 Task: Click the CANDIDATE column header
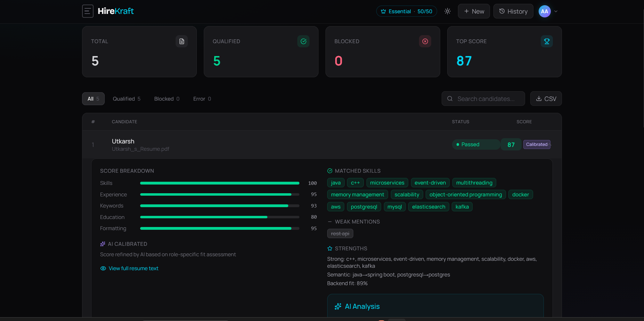point(124,122)
